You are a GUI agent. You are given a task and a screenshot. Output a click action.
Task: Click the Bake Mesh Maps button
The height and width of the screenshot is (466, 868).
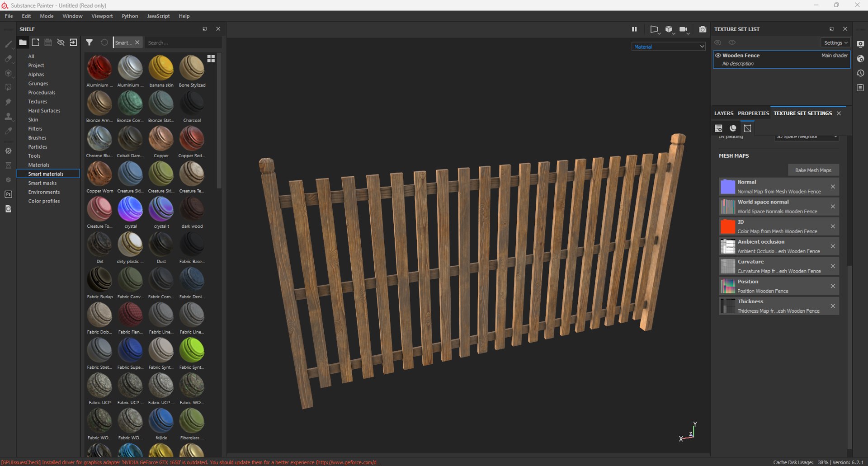tap(813, 170)
